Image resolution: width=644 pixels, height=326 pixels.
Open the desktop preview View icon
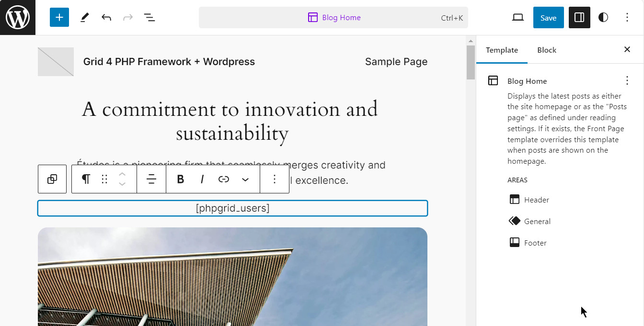coord(517,18)
